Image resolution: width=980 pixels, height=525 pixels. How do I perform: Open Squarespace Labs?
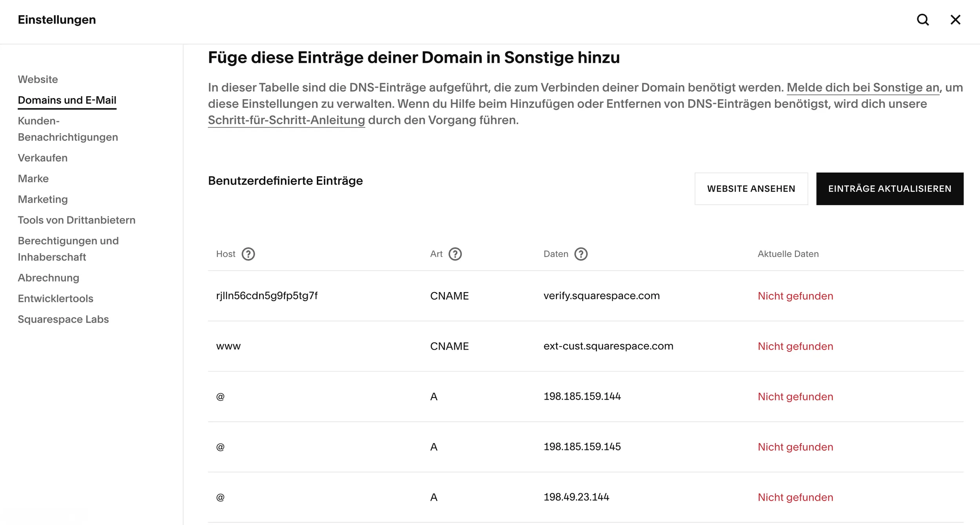coord(63,319)
